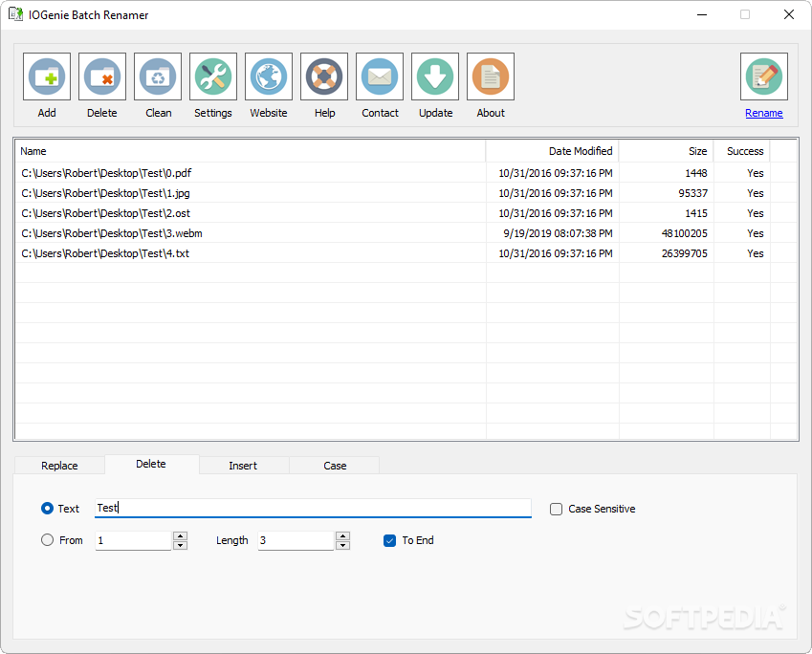
Task: Click the text field containing Test
Action: tap(314, 508)
